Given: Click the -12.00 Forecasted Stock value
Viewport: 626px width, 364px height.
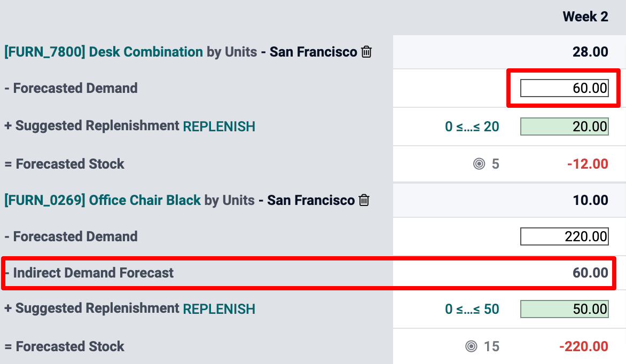Looking at the screenshot, I should [x=588, y=164].
